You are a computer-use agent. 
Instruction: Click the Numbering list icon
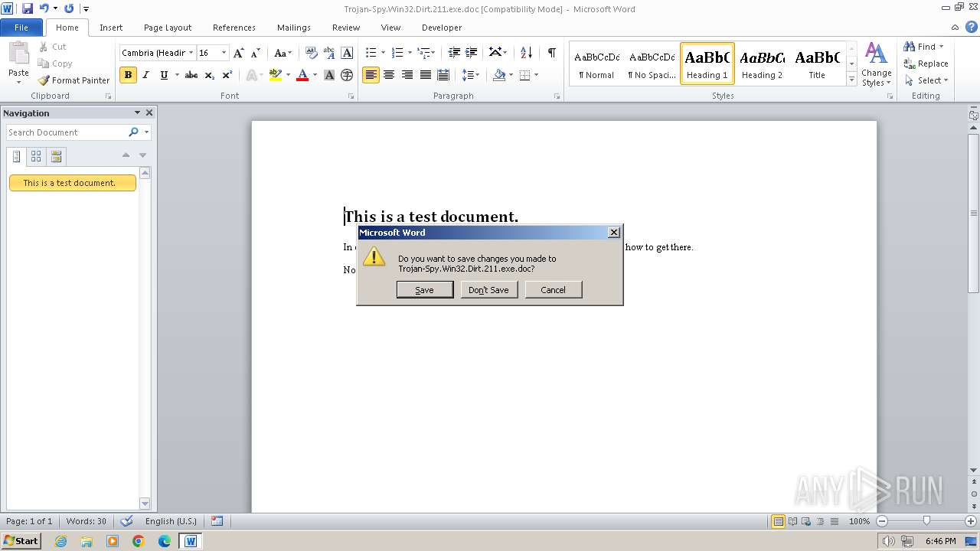(397, 53)
